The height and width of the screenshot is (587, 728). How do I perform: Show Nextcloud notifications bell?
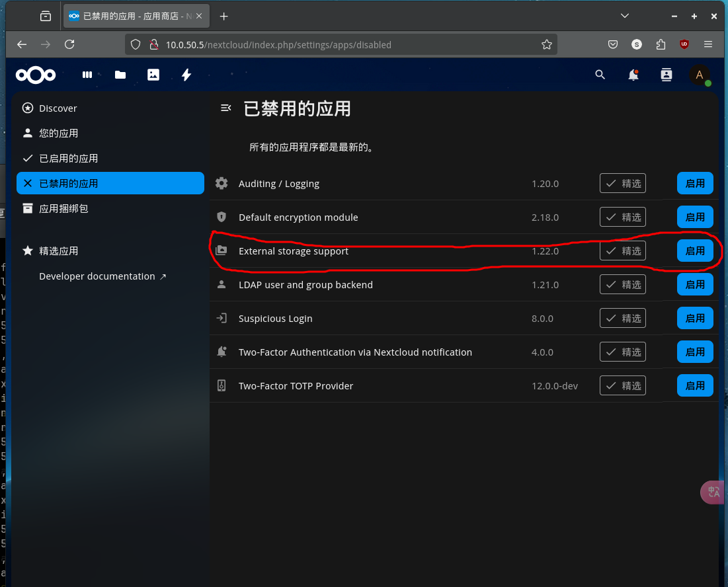pos(633,75)
